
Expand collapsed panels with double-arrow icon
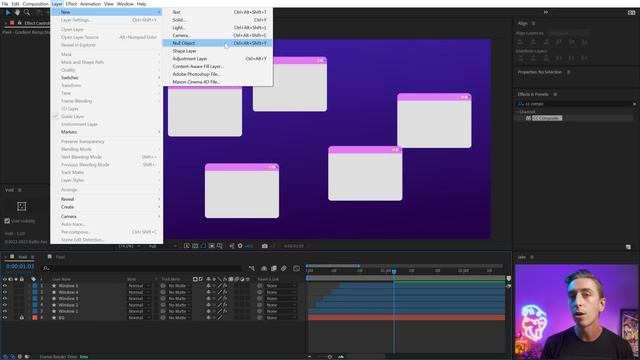(x=546, y=12)
